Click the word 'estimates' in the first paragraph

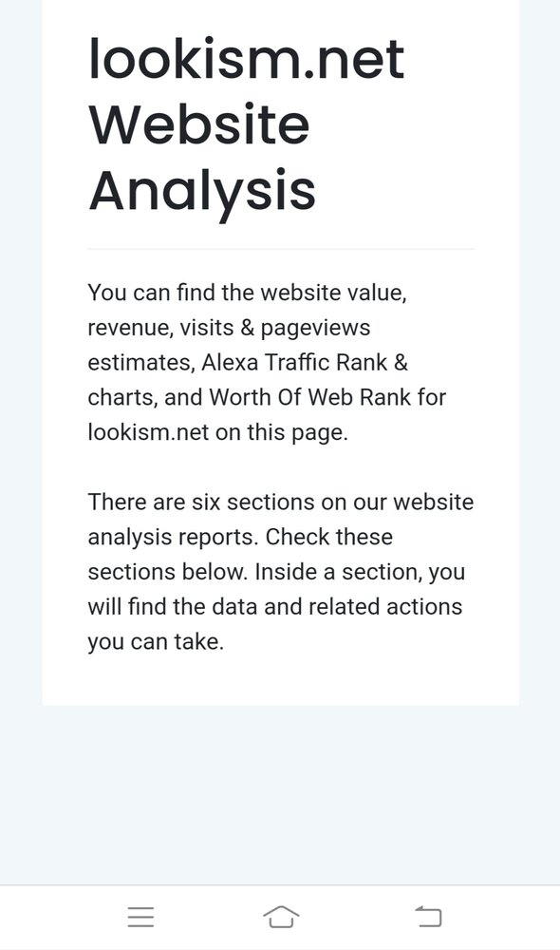pos(141,363)
